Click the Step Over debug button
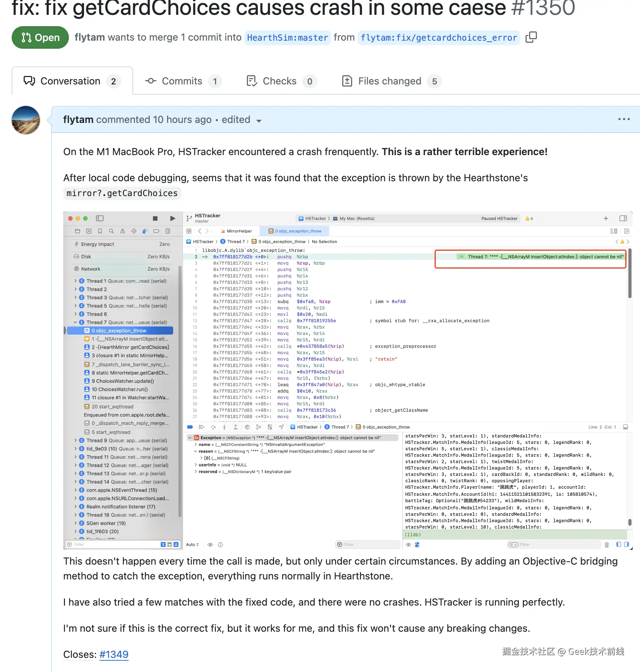640x672 pixels. [x=213, y=427]
